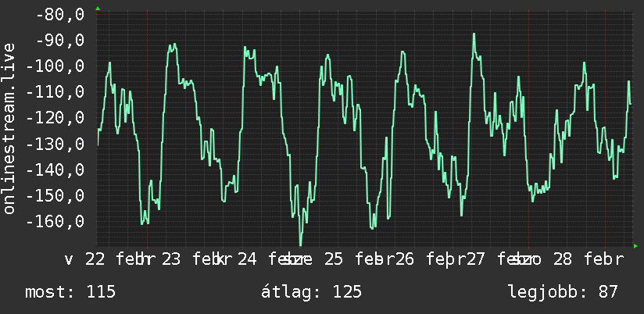
Task: Click the 'átlag: 125' average value
Action: pos(311,292)
